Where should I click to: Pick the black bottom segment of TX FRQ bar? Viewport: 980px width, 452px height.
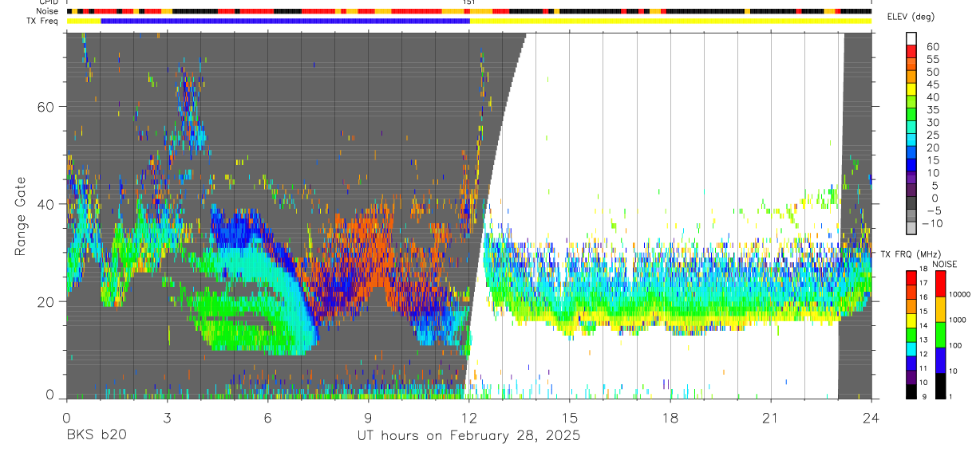(911, 391)
